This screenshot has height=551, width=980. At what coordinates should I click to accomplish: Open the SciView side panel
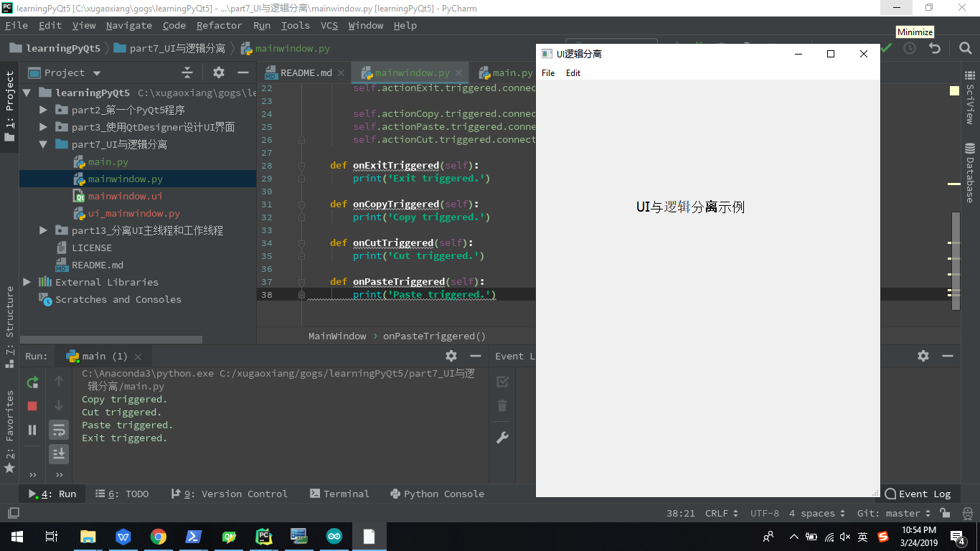click(x=970, y=97)
